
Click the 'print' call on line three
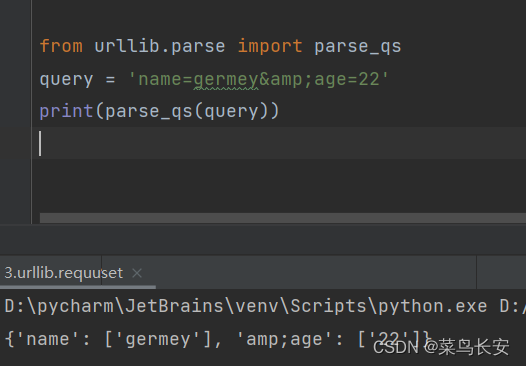click(x=66, y=111)
